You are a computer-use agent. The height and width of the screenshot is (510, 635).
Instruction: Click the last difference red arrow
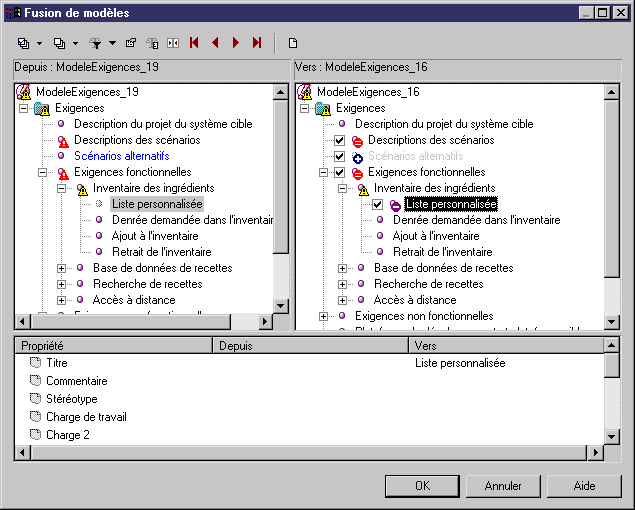coord(257,43)
